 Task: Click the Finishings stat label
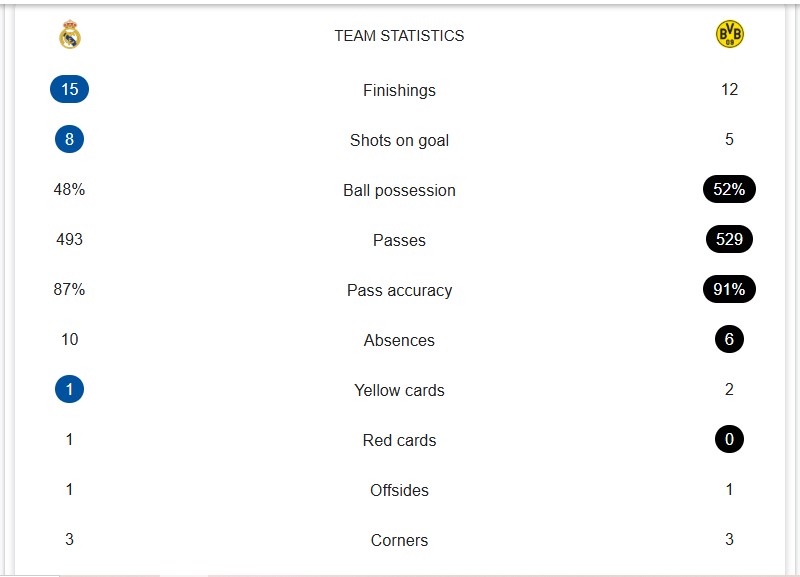[x=399, y=90]
